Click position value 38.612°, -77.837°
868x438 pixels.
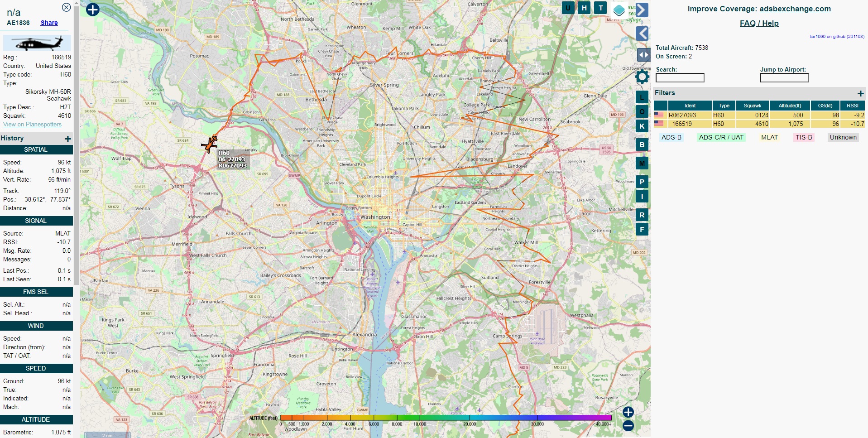[x=48, y=199]
